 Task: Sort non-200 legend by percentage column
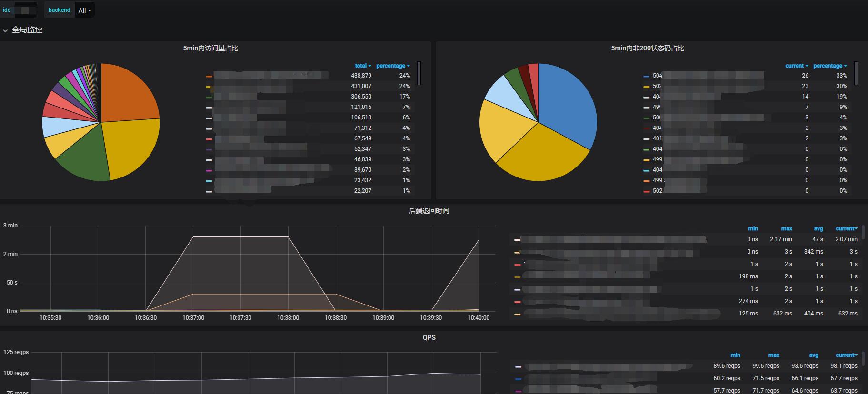tap(830, 66)
